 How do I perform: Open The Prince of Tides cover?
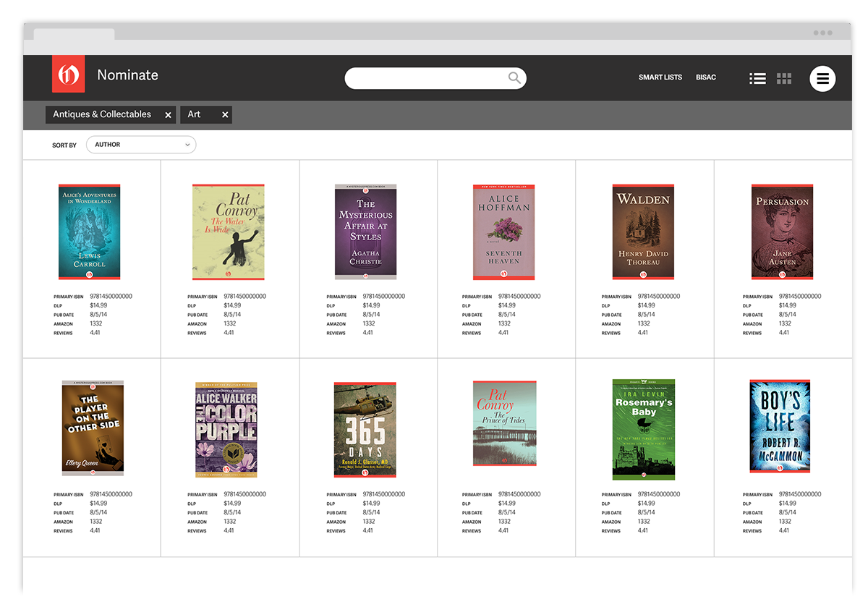pos(505,423)
